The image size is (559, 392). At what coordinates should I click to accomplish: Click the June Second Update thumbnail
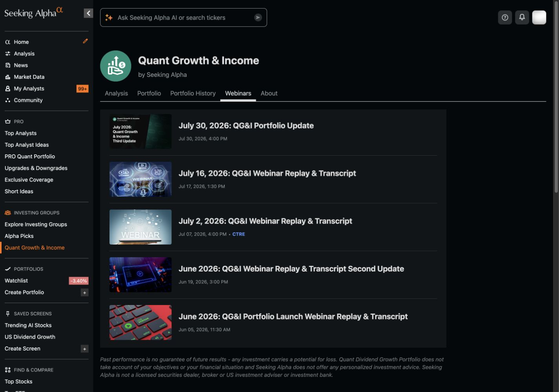(x=140, y=275)
